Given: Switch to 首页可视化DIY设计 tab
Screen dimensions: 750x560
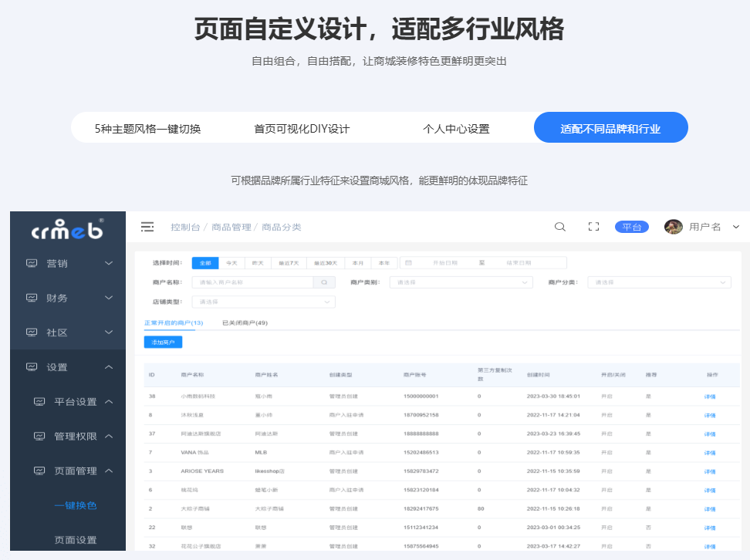Looking at the screenshot, I should coord(302,129).
